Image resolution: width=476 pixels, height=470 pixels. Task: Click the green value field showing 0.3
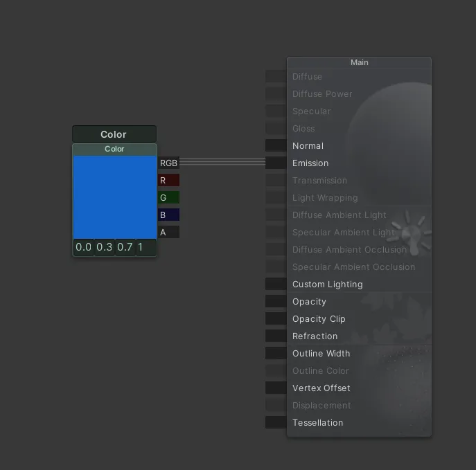coord(105,247)
